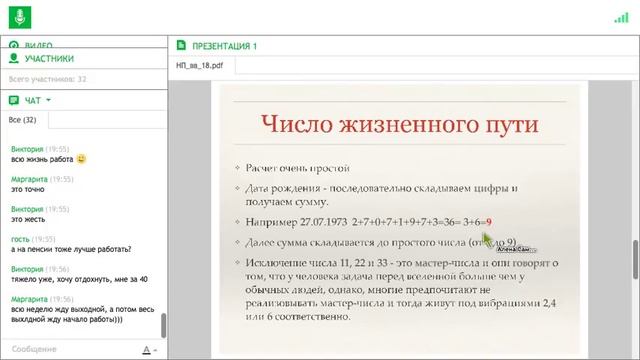The image size is (640, 360).
Task: Click the Алена presenter cursor label
Action: coord(516,249)
